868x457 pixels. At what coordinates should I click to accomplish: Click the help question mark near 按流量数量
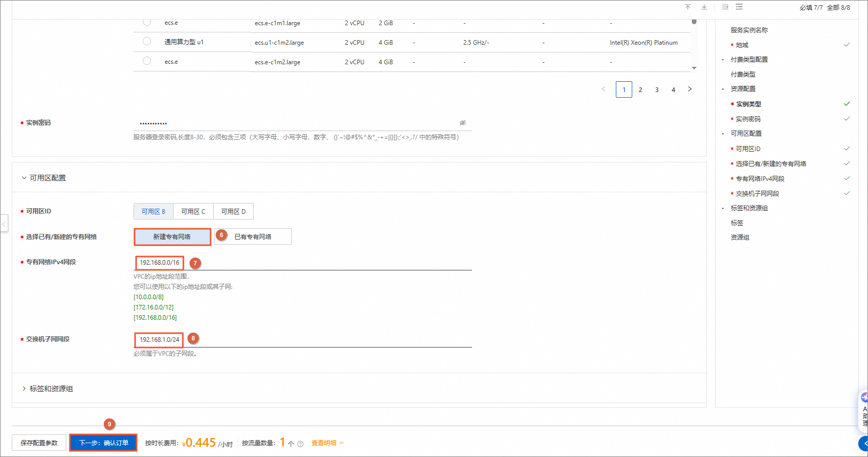tap(300, 444)
